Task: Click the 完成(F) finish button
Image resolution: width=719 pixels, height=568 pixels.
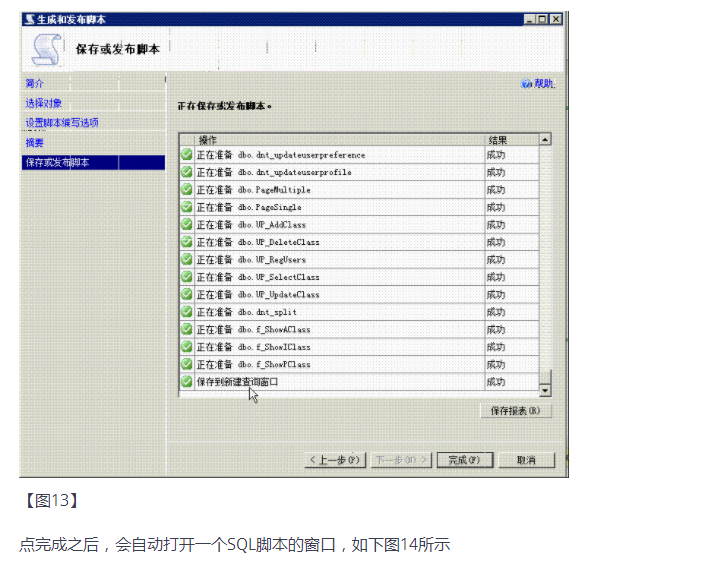Action: 465,460
